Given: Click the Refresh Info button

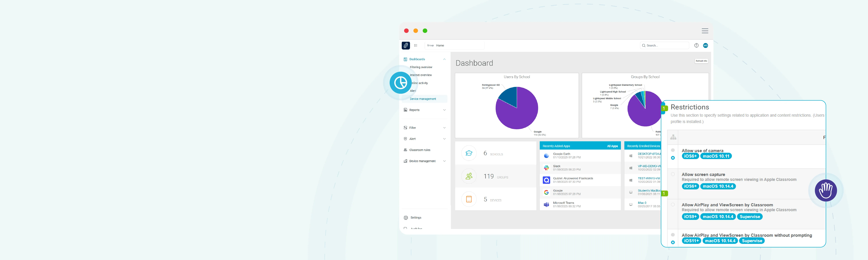Looking at the screenshot, I should 701,61.
